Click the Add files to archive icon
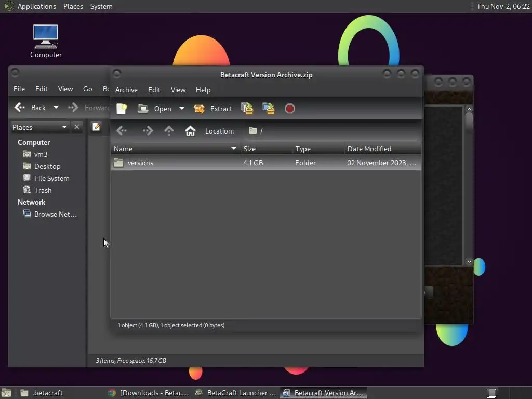532x399 pixels. (x=247, y=109)
